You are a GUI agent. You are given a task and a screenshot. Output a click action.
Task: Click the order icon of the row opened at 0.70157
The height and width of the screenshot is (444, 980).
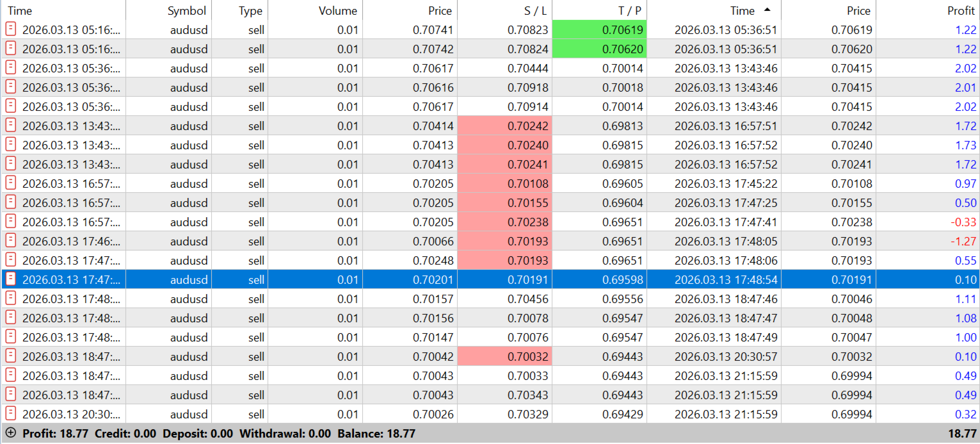(x=11, y=299)
